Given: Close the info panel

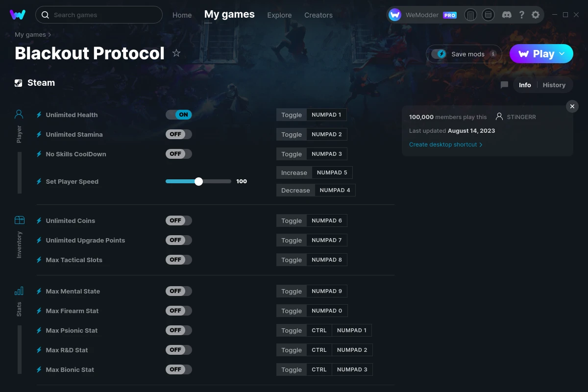Looking at the screenshot, I should click(x=572, y=106).
